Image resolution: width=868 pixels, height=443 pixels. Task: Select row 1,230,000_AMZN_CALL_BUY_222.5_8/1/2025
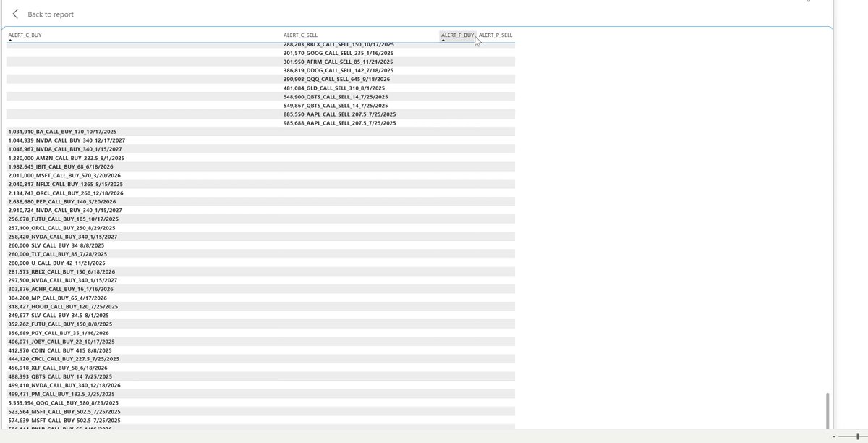[x=260, y=158]
